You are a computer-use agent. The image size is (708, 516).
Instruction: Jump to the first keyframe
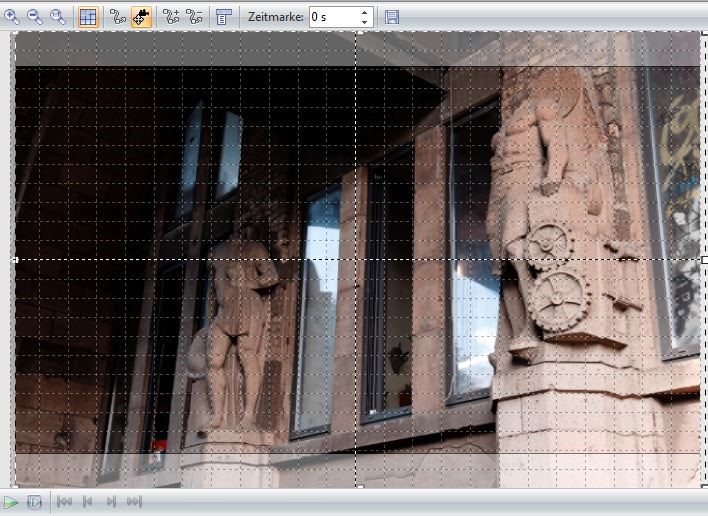click(x=65, y=502)
